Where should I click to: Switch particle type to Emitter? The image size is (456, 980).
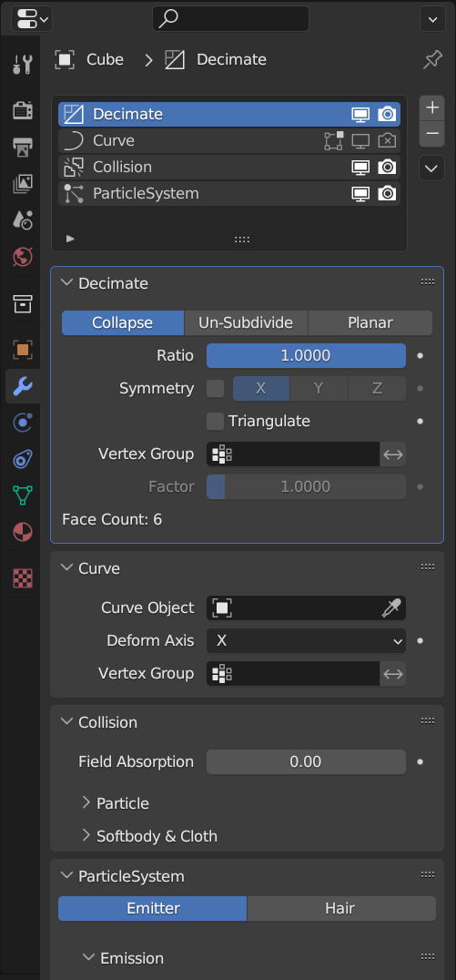pyautogui.click(x=152, y=909)
